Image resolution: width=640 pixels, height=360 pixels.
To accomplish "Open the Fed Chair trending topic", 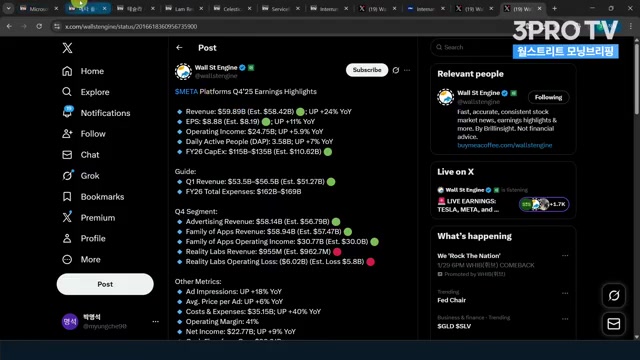I will click(x=451, y=300).
